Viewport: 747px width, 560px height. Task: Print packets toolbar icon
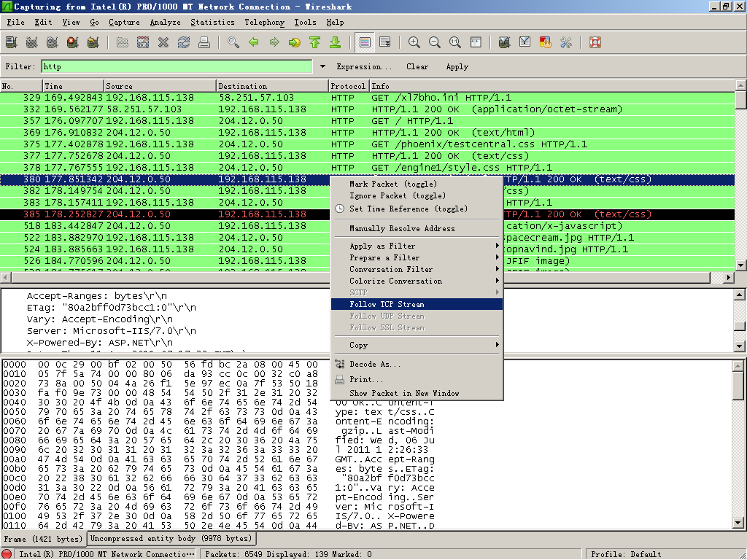click(204, 42)
